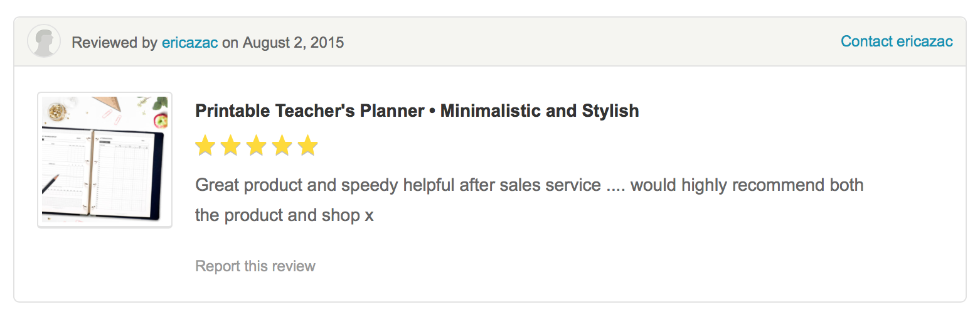Click the apple in the product thumbnail
The height and width of the screenshot is (319, 980).
[161, 120]
